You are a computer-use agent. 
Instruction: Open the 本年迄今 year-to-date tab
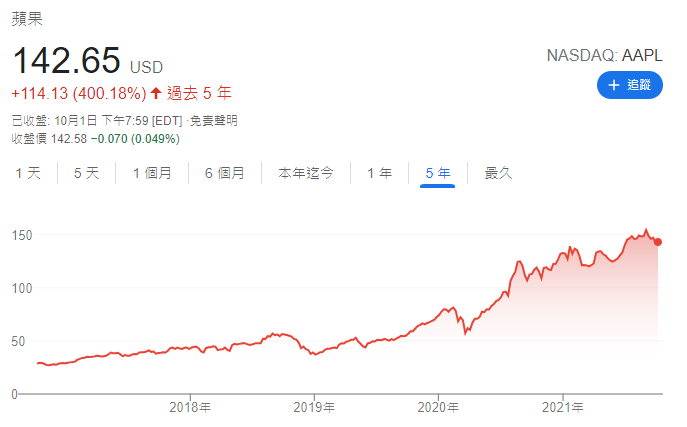coord(306,173)
